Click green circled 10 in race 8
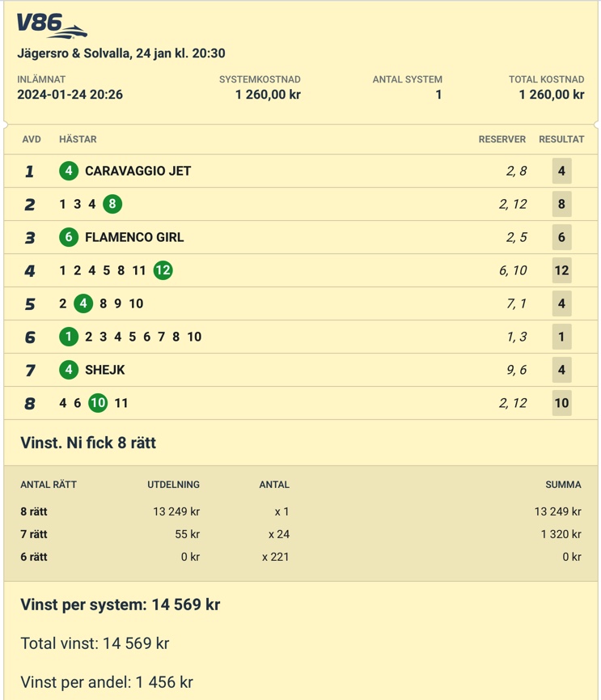601x700 pixels. click(x=98, y=403)
